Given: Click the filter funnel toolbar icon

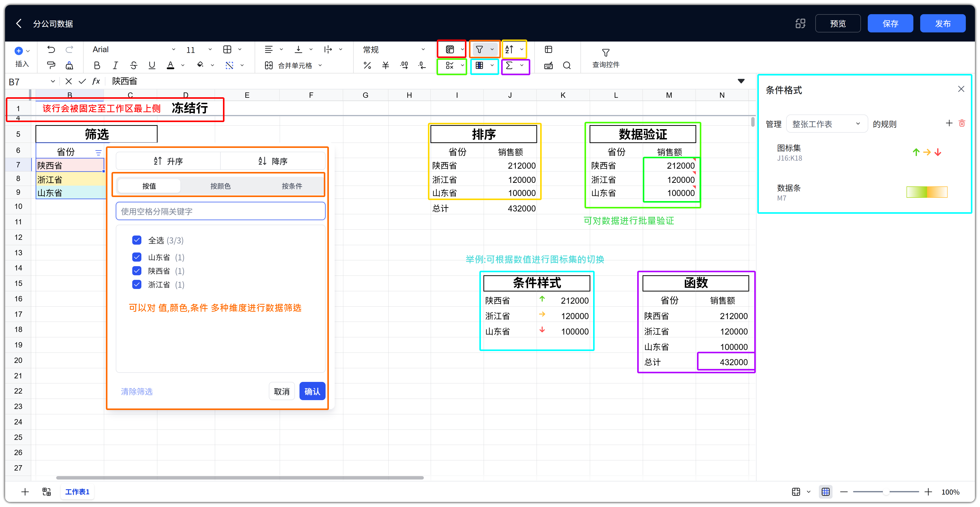Looking at the screenshot, I should coord(479,49).
